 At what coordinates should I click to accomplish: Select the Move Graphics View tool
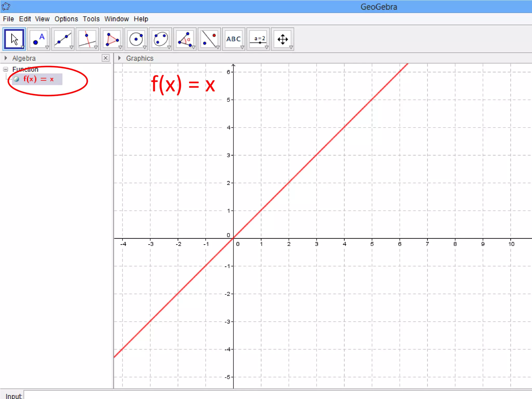pyautogui.click(x=283, y=39)
